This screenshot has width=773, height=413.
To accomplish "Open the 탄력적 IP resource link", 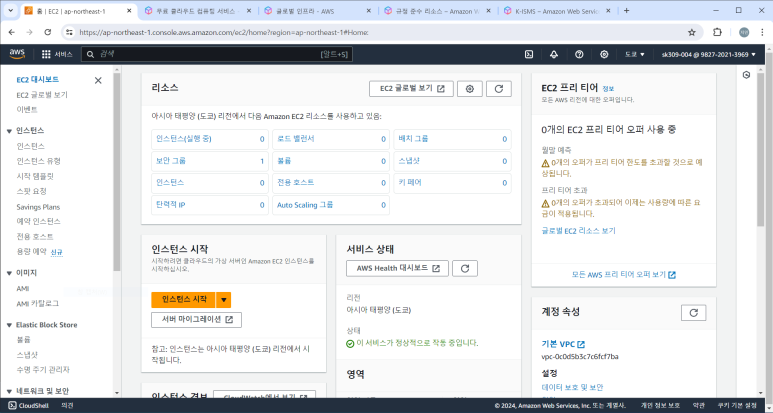I will tap(171, 205).
